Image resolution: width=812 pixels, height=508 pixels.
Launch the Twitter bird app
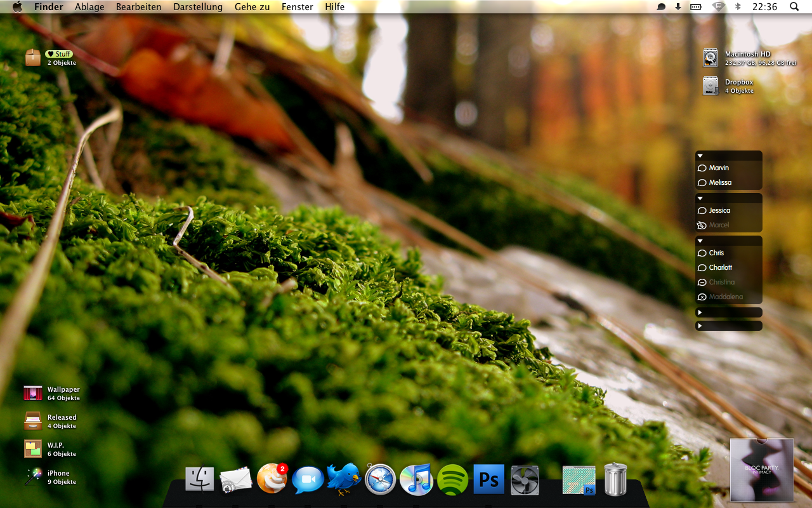tap(344, 479)
